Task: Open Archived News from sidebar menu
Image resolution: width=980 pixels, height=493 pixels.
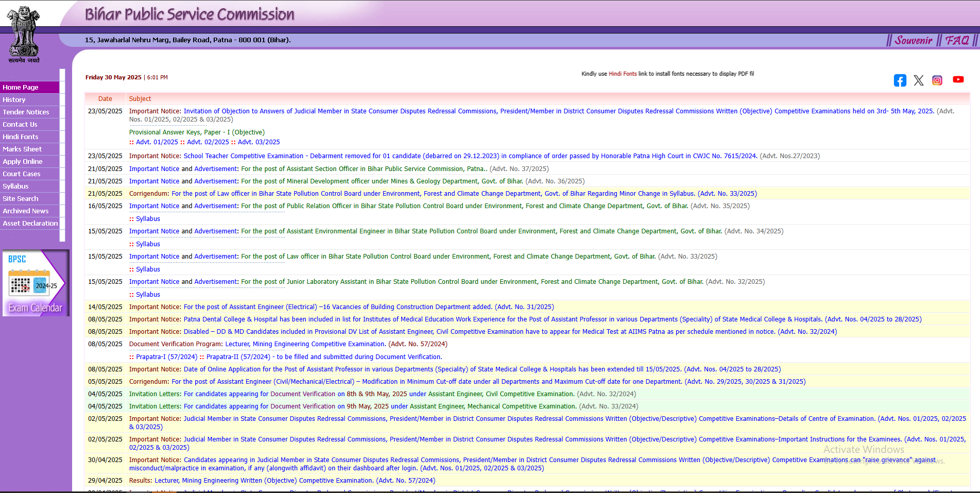Action: (26, 211)
